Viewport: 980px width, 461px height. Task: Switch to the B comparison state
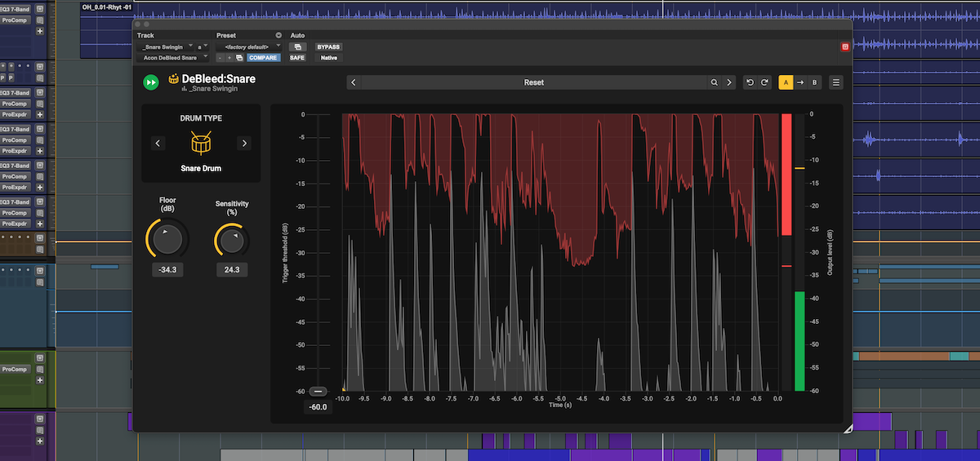[x=814, y=82]
